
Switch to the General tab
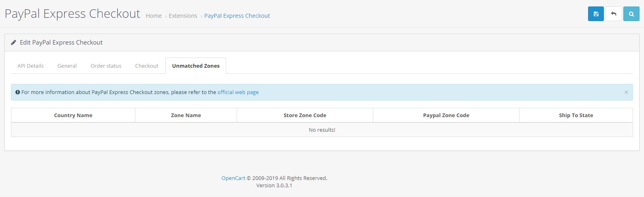click(67, 66)
